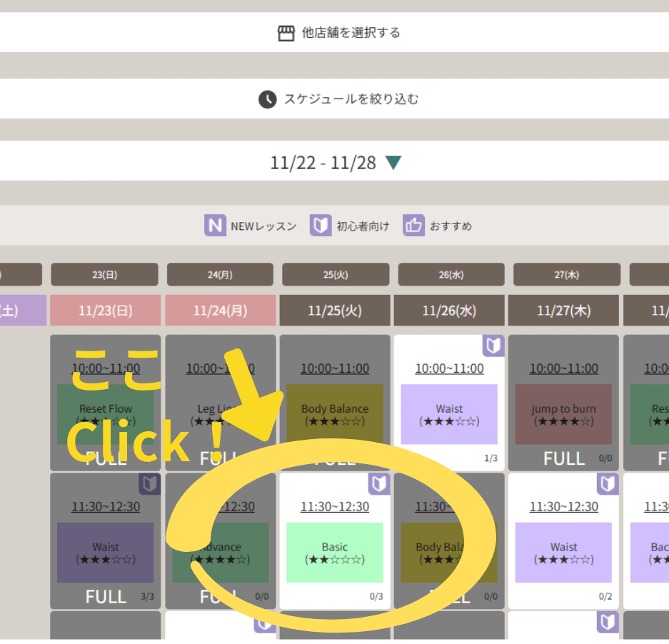The height and width of the screenshot is (644, 669).
Task: Switch to the 23(日) day tab
Action: point(104,274)
